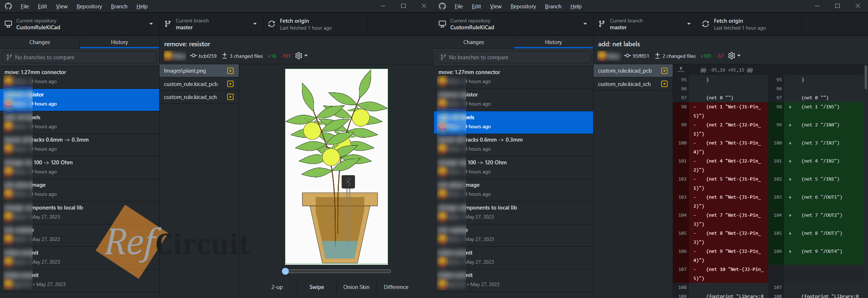Open the File menu in left window
The width and height of the screenshot is (868, 298).
coord(25,6)
